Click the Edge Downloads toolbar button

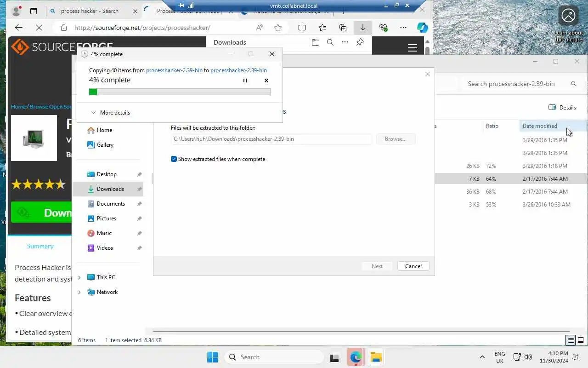click(x=362, y=28)
